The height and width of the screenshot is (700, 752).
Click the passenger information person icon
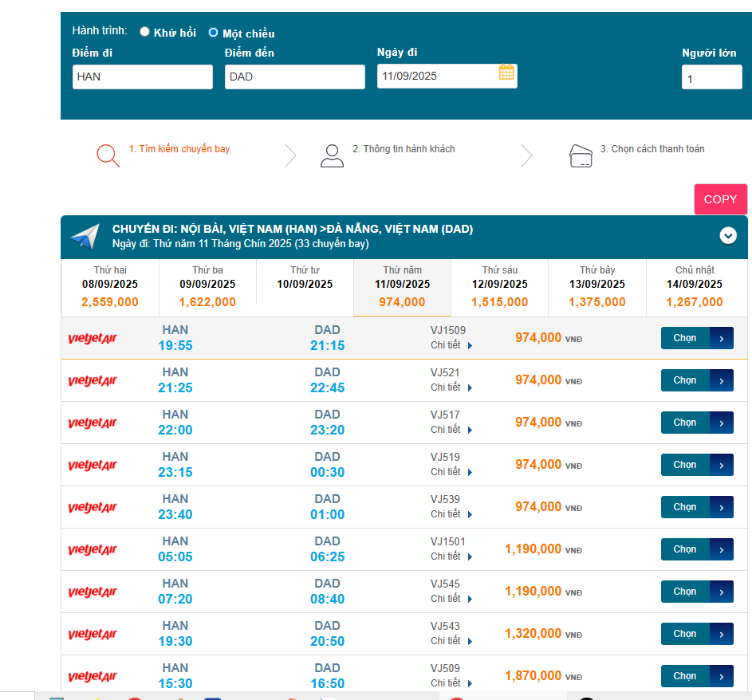(x=332, y=155)
